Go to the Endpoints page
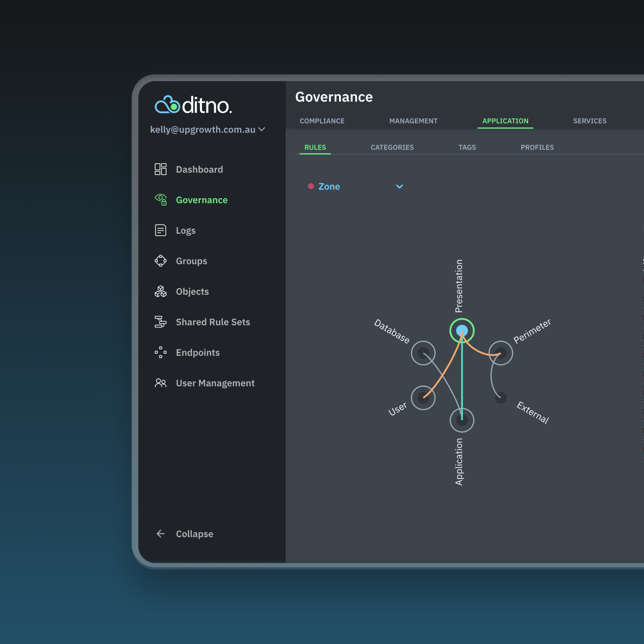This screenshot has width=644, height=644. click(198, 353)
